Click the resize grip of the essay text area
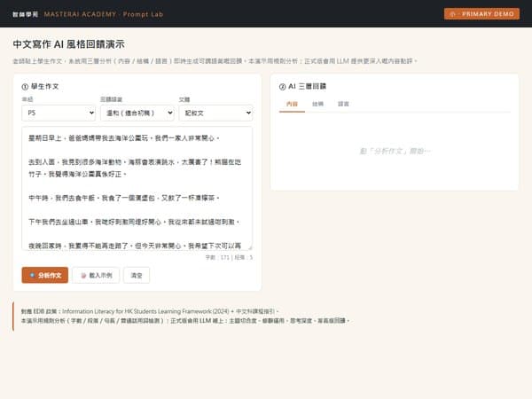Image resolution: width=532 pixels, height=399 pixels. click(250, 248)
